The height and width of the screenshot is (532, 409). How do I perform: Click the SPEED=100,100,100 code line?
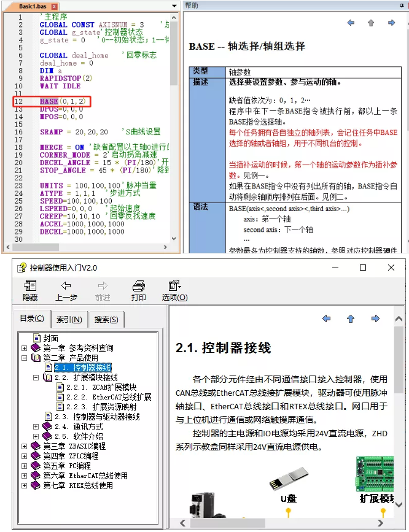pyautogui.click(x=76, y=201)
